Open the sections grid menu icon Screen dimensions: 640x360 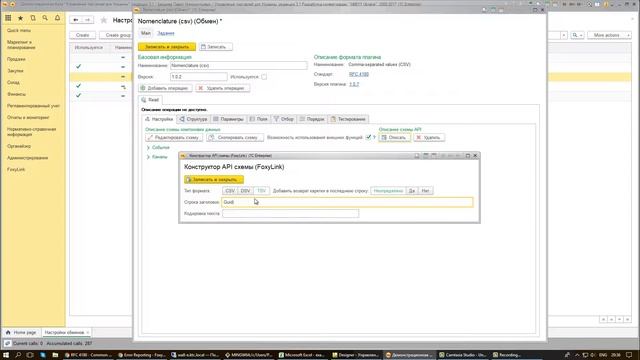8,18
